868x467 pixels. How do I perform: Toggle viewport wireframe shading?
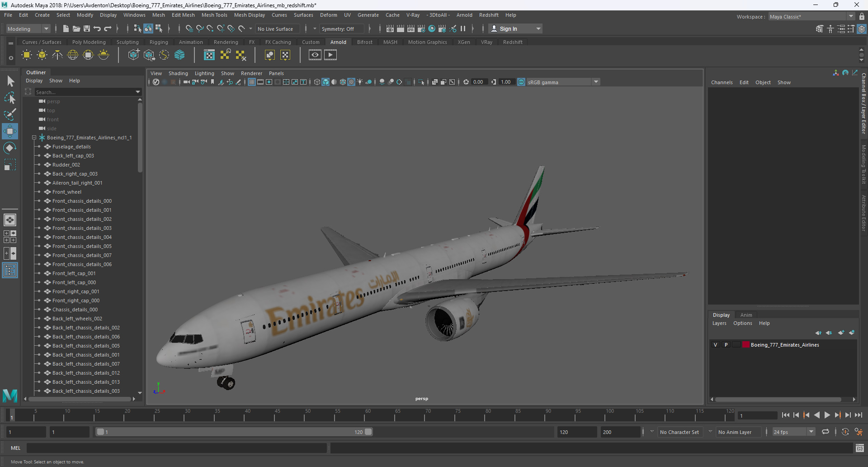[317, 82]
